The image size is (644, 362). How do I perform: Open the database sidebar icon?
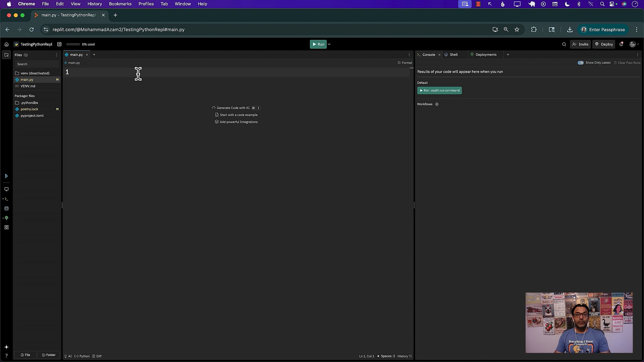tap(6, 208)
